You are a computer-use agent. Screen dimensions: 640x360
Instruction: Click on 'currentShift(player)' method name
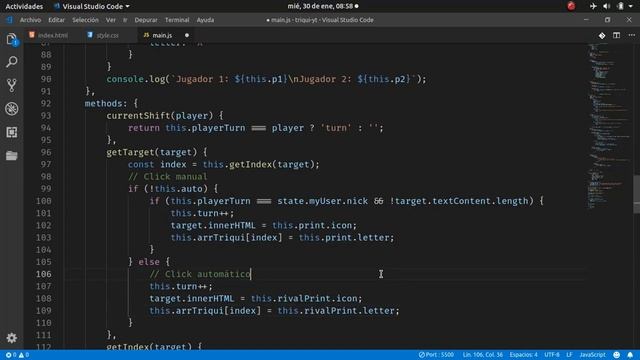click(160, 116)
